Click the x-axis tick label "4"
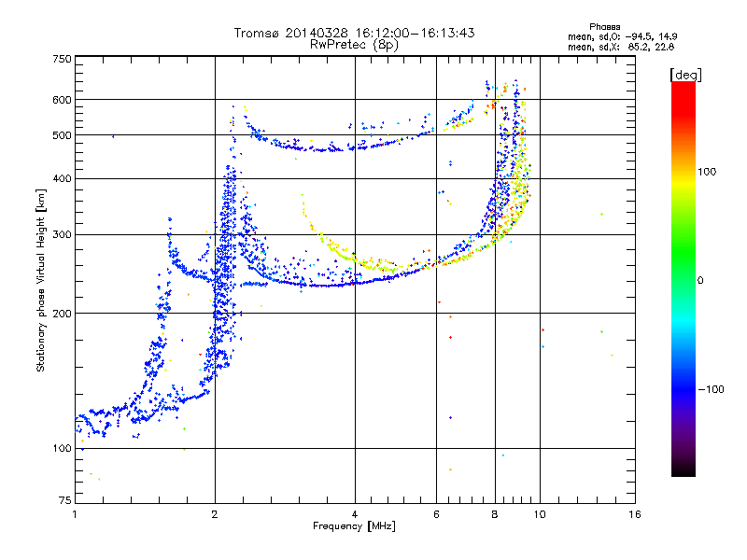Viewport: 747px width, 560px height. (355, 514)
